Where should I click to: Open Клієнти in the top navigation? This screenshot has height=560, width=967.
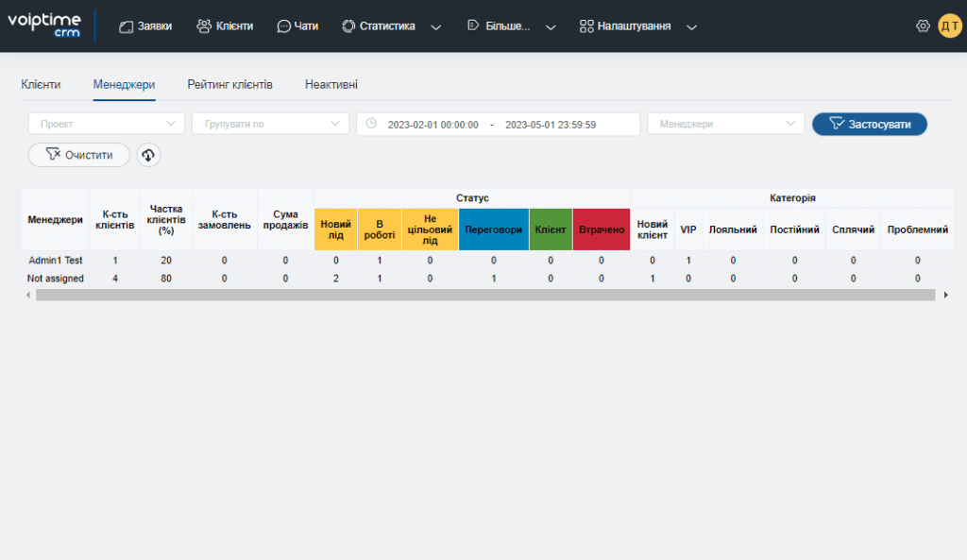pyautogui.click(x=225, y=25)
